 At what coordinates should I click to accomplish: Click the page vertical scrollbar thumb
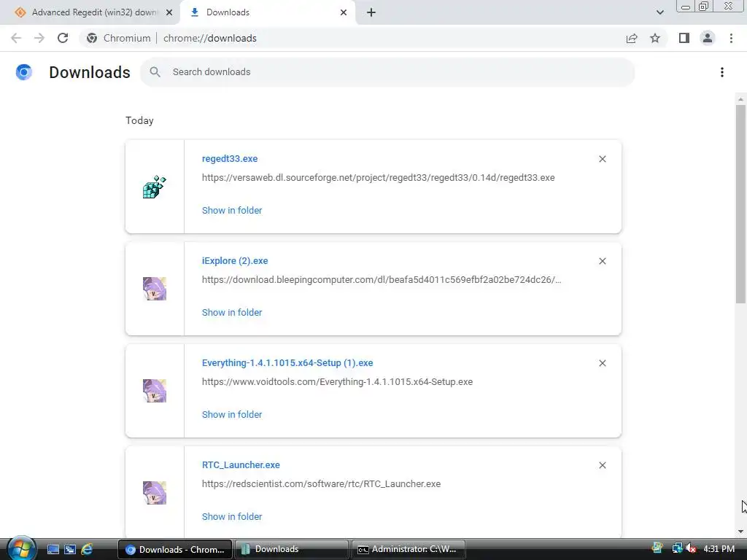click(740, 204)
